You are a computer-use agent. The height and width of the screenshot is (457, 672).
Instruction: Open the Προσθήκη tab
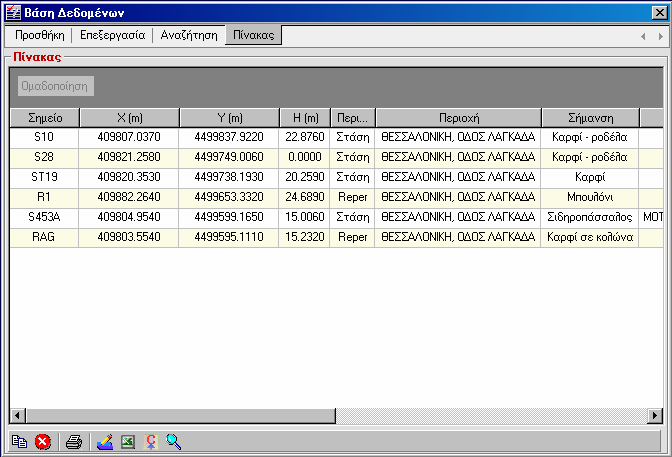(x=39, y=35)
